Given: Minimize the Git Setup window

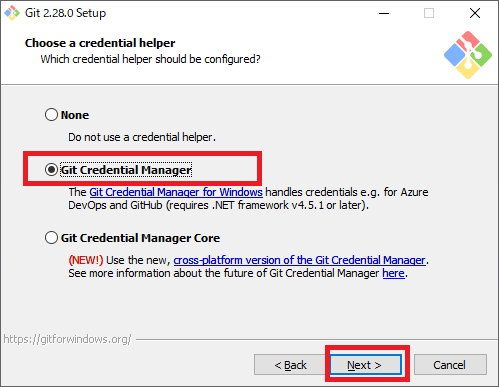Looking at the screenshot, I should pyautogui.click(x=384, y=13).
